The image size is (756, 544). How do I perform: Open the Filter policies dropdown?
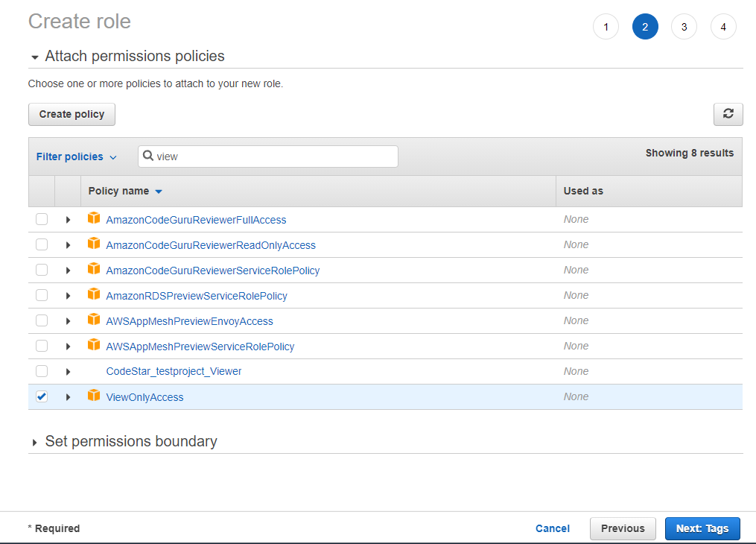76,156
